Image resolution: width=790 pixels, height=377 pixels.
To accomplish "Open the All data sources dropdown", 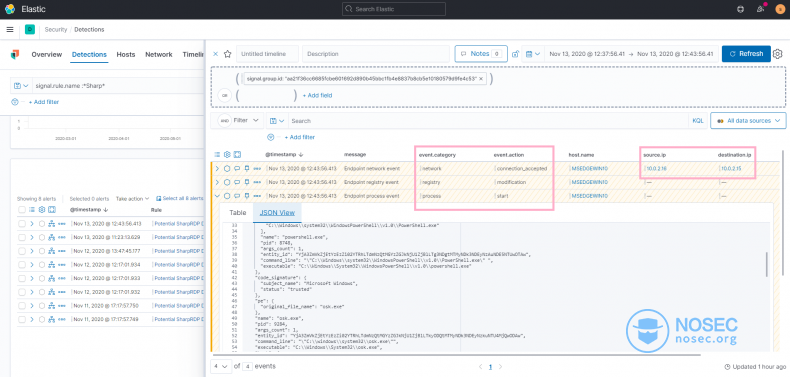I will [748, 121].
